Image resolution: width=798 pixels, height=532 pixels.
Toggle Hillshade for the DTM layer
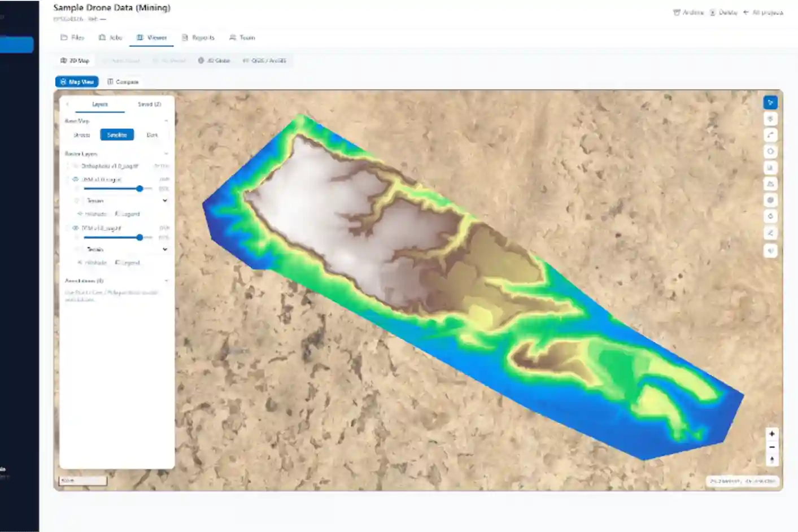click(92, 263)
